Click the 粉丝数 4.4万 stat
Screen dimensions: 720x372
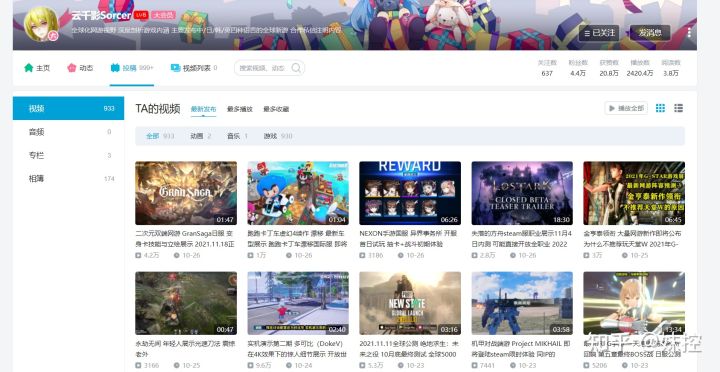click(578, 68)
